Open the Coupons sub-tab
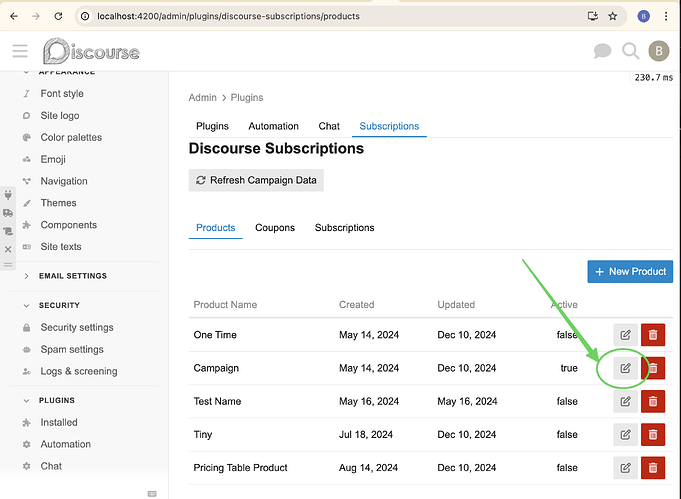This screenshot has width=681, height=499. [x=275, y=228]
